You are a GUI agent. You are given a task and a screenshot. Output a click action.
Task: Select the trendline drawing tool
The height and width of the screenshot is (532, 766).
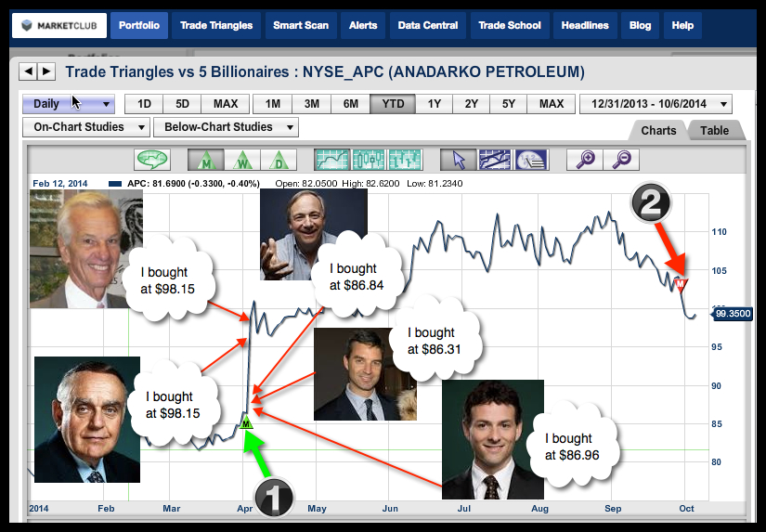point(495,160)
